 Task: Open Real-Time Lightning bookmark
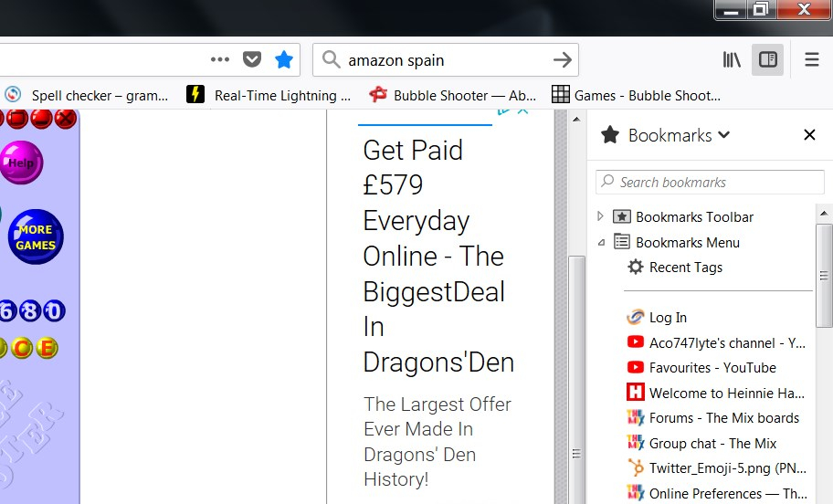point(269,96)
